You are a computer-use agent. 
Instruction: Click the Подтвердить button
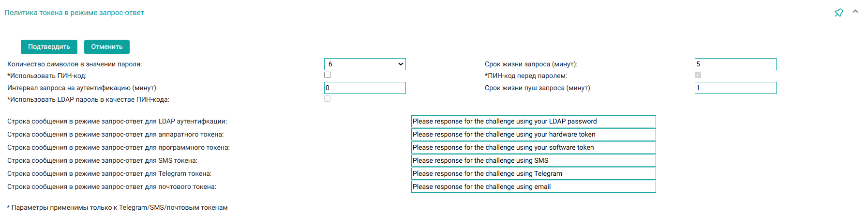coord(49,47)
